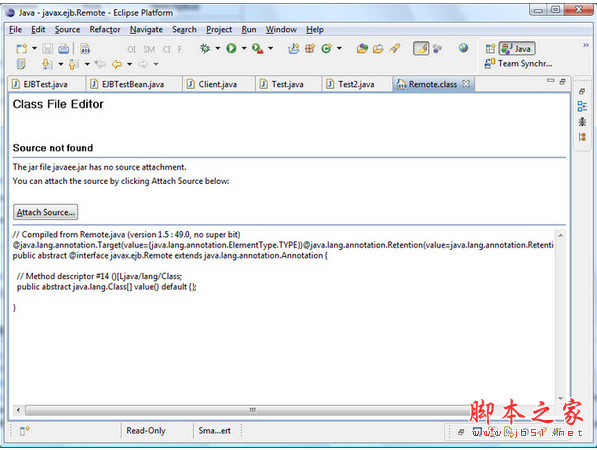Screen dimensions: 597x450
Task: Click the Print icon in toolbar
Action: click(x=64, y=49)
